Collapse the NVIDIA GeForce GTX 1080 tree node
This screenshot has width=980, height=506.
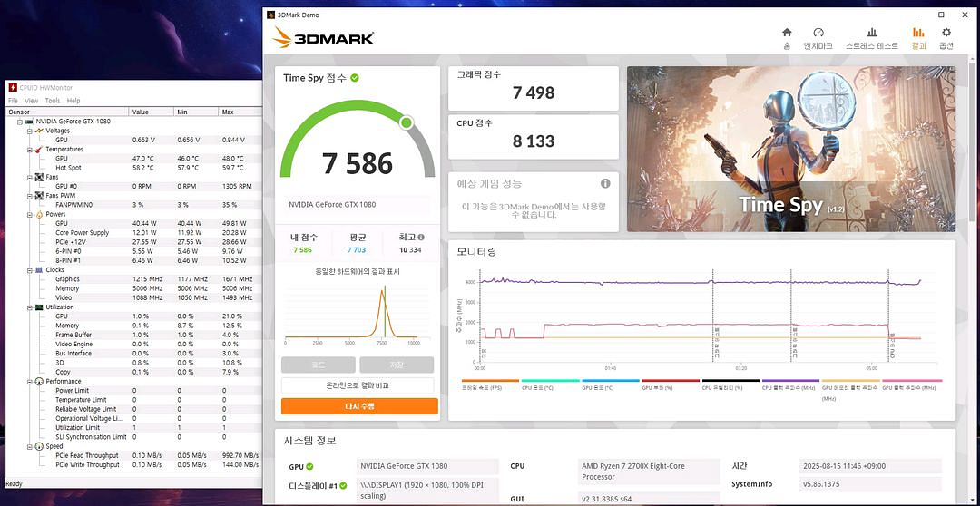(20, 122)
